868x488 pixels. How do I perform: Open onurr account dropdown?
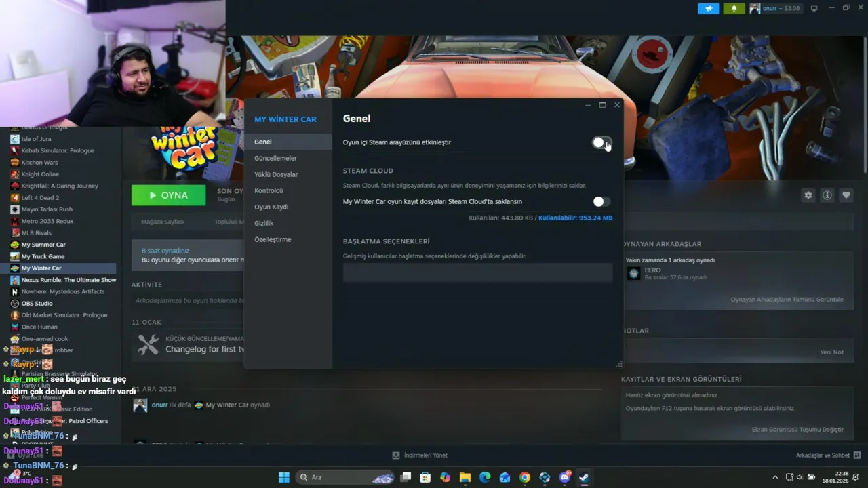[x=776, y=9]
